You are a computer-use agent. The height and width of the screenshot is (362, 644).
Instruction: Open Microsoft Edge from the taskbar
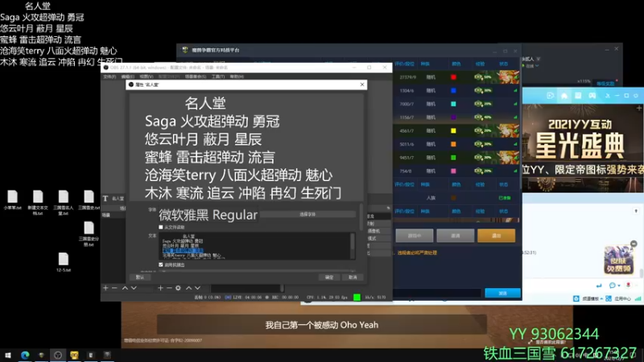click(x=25, y=355)
